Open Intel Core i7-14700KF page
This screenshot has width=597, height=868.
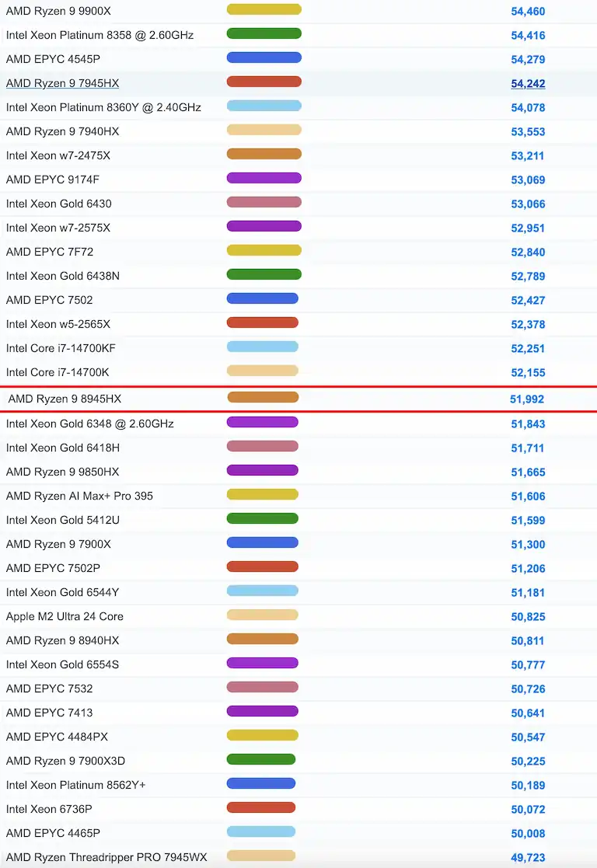pos(61,348)
